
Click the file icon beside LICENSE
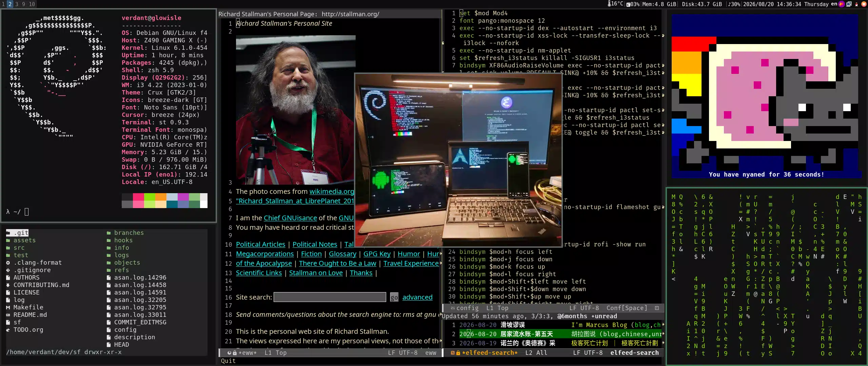(x=8, y=292)
